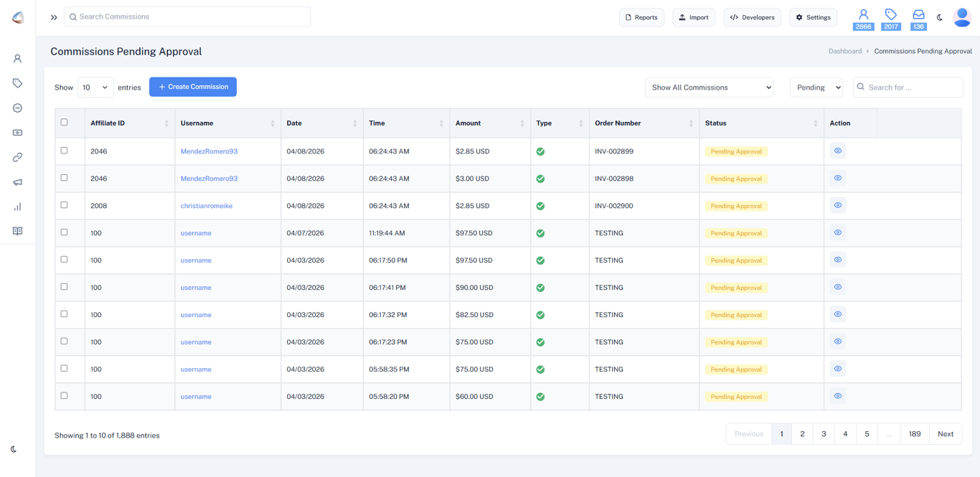Toggle dark mode with the moon icon
Screen dimensions: 980x477
[x=941, y=17]
